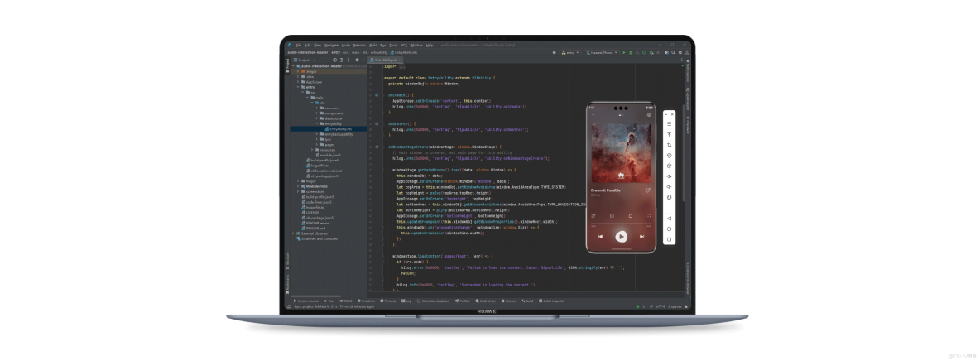Viewport: 980px width, 361px height.
Task: Click the Select Opened File target icon
Action: coord(334,60)
